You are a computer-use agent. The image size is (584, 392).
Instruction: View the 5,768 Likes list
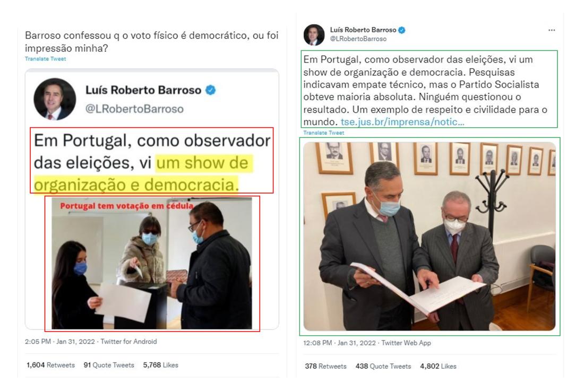[160, 365]
